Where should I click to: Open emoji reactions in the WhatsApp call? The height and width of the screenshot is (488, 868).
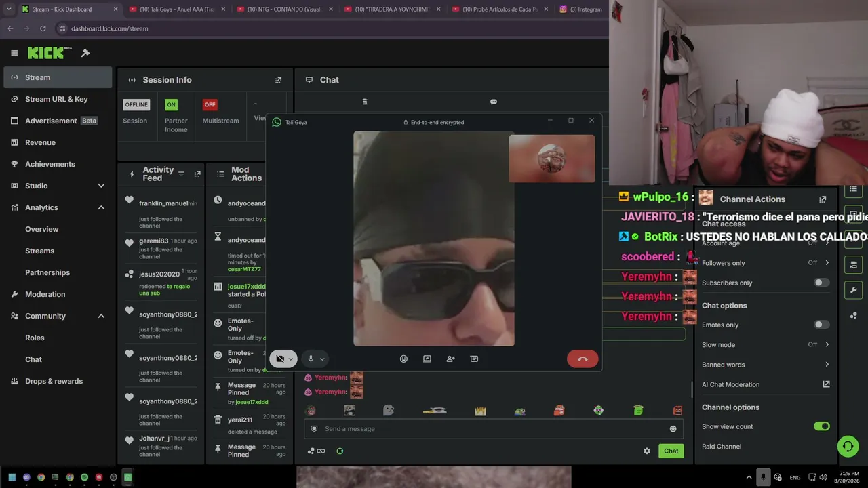click(x=403, y=359)
